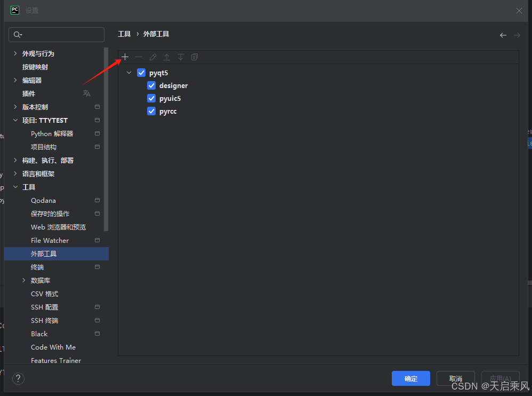Click the search magnifier icon
This screenshot has height=396, width=532.
tap(17, 35)
